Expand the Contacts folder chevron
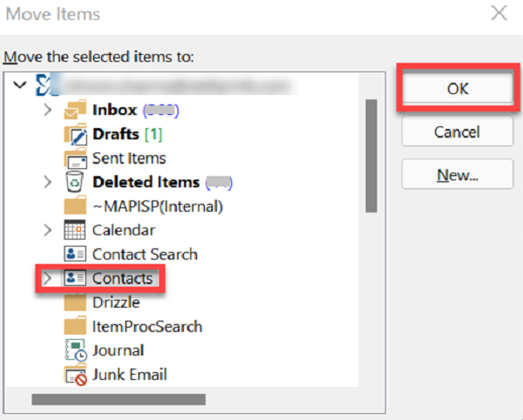This screenshot has width=523, height=420. 48,278
